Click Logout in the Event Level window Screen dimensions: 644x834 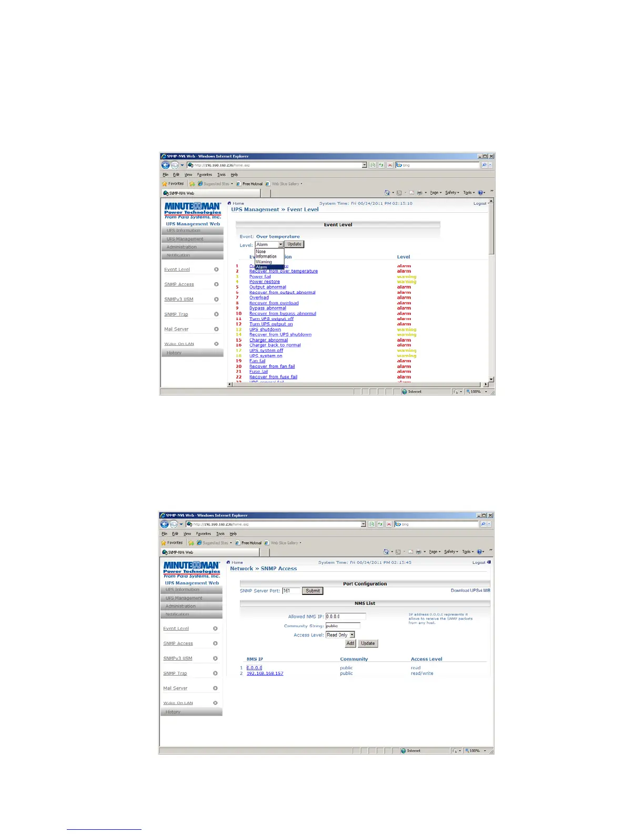point(480,203)
